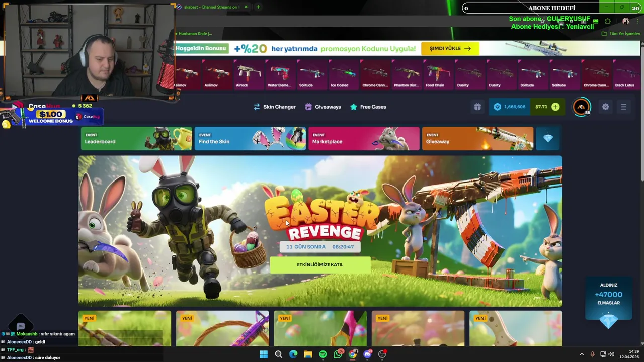This screenshot has width=644, height=362.
Task: Open the browser profile avatar
Action: tap(625, 21)
